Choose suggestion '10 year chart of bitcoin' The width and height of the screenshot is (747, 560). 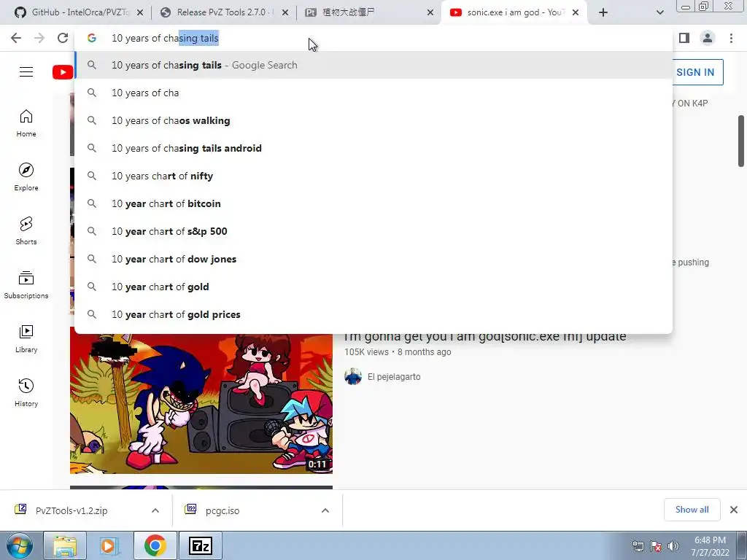[373, 203]
